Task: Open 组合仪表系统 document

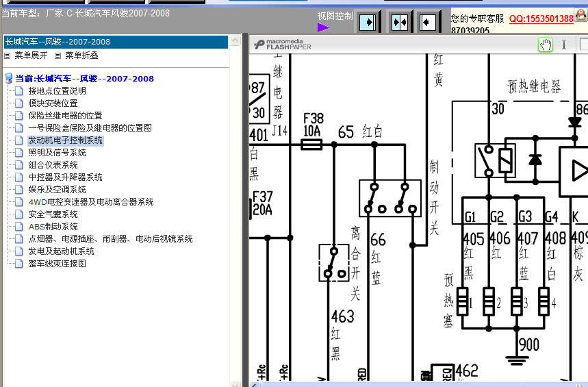Action: click(x=53, y=165)
